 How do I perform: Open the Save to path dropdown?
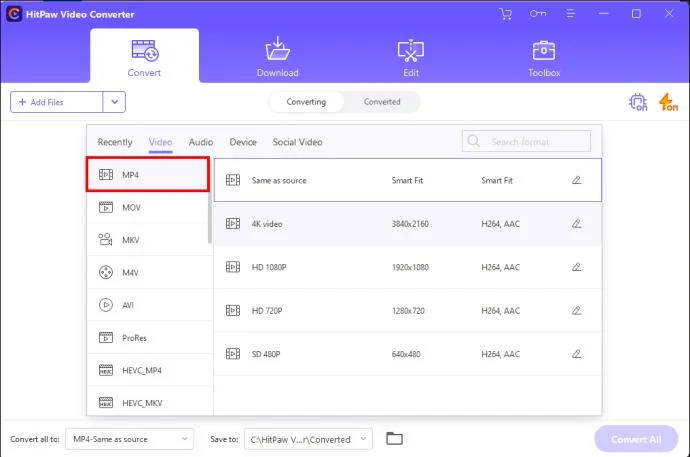(x=308, y=439)
